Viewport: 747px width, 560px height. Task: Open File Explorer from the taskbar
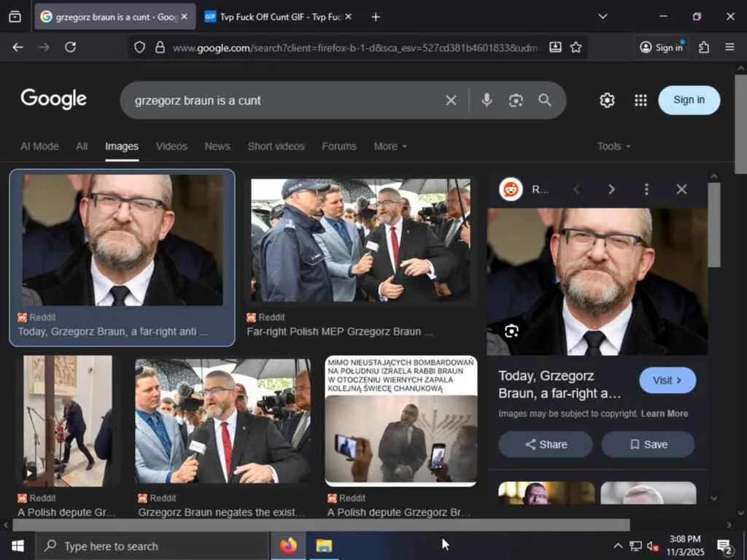click(324, 545)
